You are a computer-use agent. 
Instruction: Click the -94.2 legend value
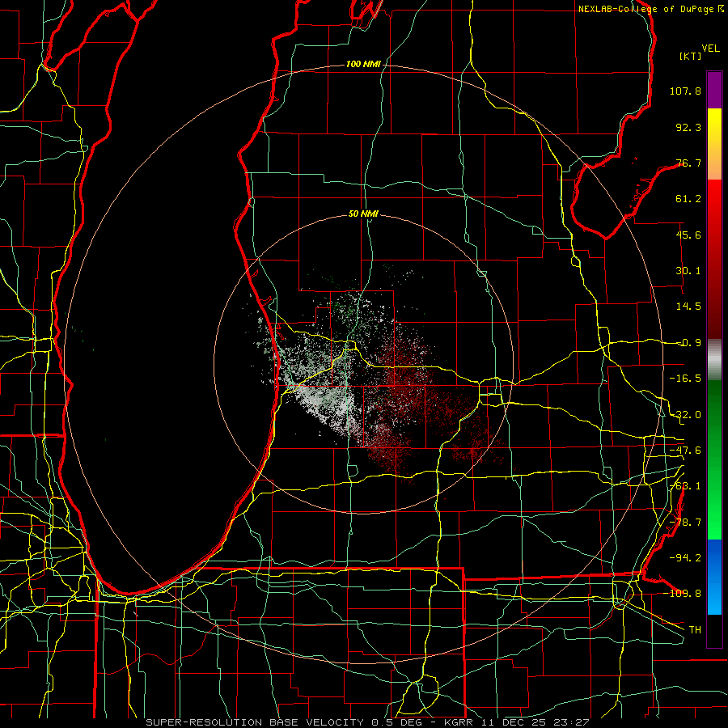click(x=685, y=557)
